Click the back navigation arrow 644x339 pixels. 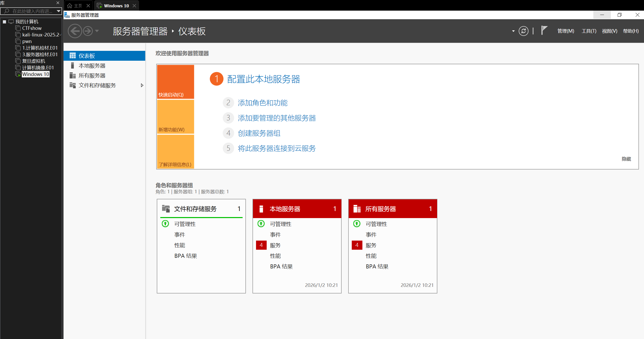click(75, 31)
